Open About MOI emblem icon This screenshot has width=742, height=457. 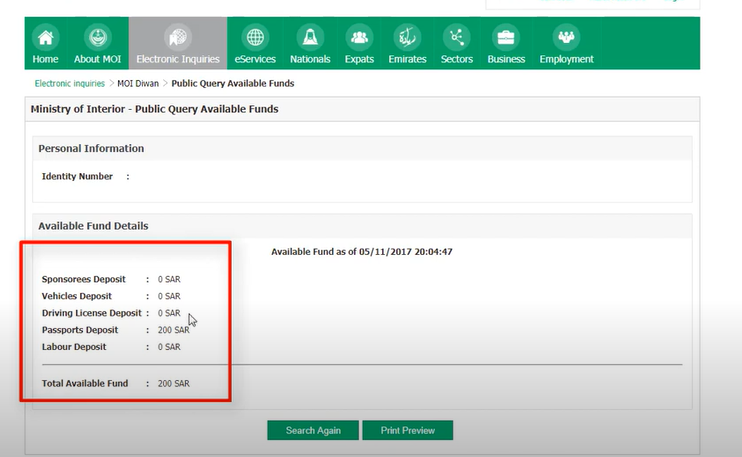click(x=97, y=37)
